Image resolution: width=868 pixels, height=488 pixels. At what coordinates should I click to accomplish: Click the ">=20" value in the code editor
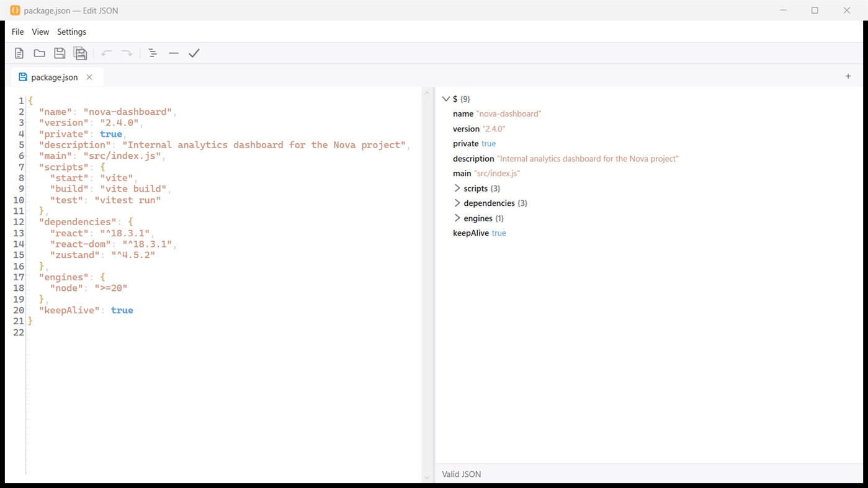[111, 288]
